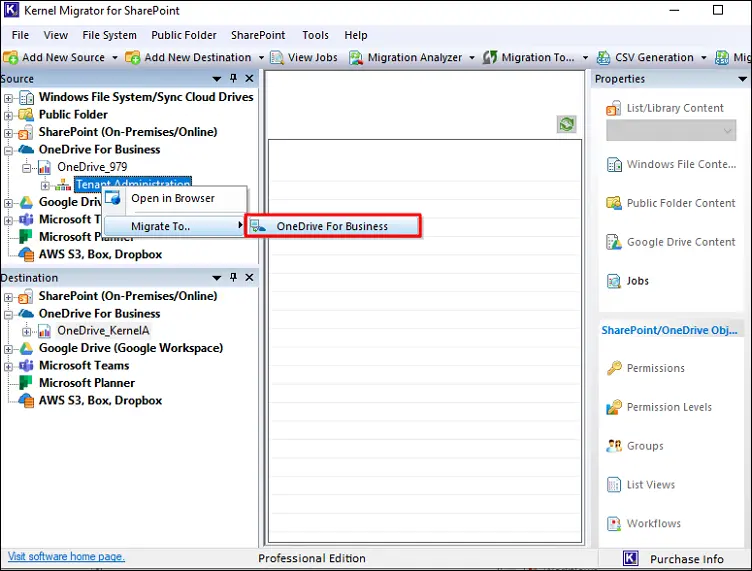
Task: Open Add New Destination dropdown arrow
Action: point(261,58)
